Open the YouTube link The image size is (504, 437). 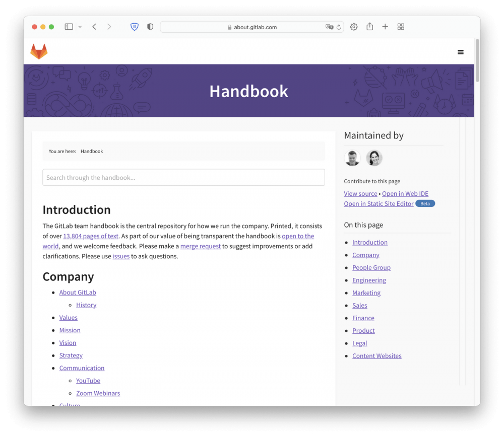[88, 381]
